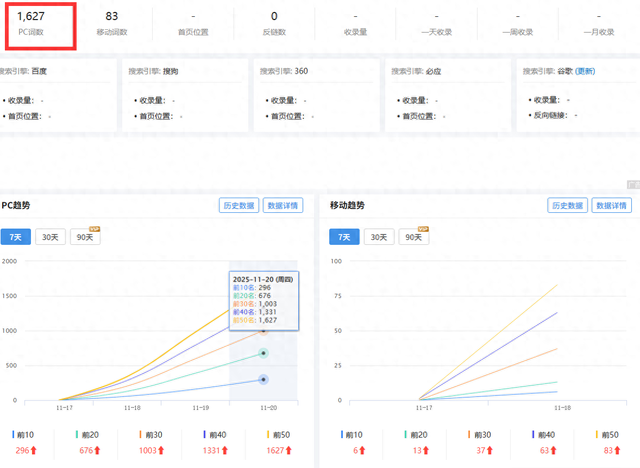This screenshot has height=468, width=640.
Task: Click the red up arrow beside 1331
Action: coord(224,450)
